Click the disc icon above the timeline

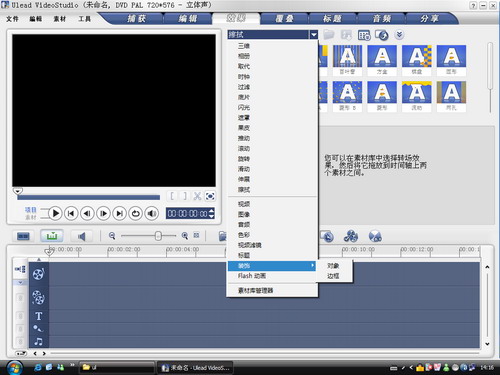(375, 236)
